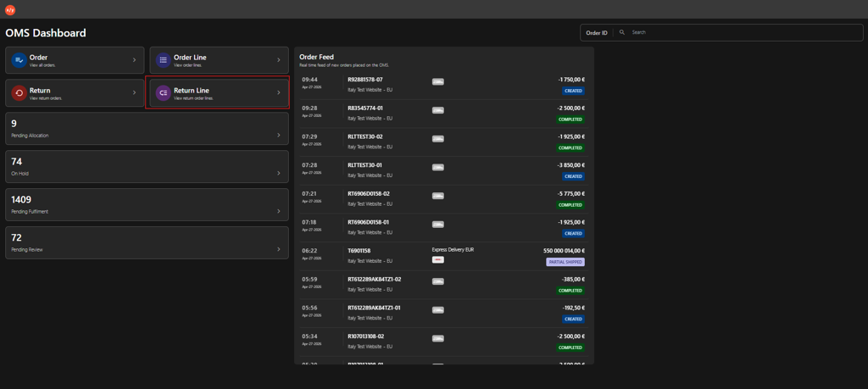868x389 pixels.
Task: Open the Order ID search type selector
Action: point(596,33)
